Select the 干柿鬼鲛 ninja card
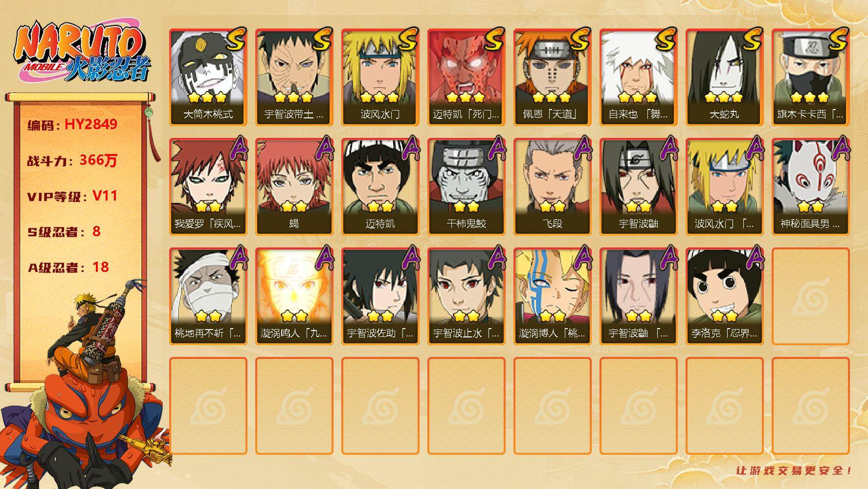868x489 pixels. tap(466, 187)
